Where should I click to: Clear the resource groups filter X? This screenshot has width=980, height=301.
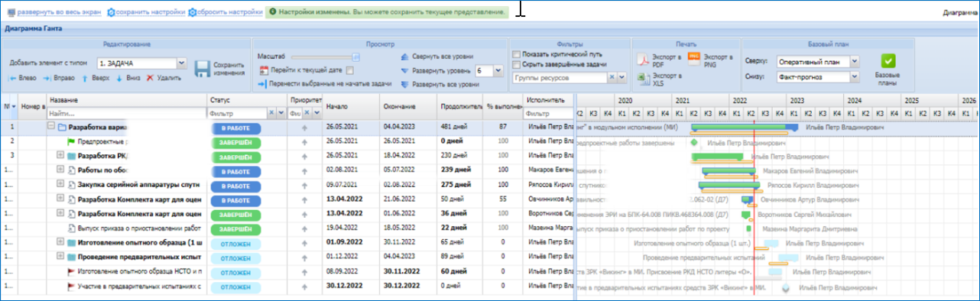click(x=611, y=77)
